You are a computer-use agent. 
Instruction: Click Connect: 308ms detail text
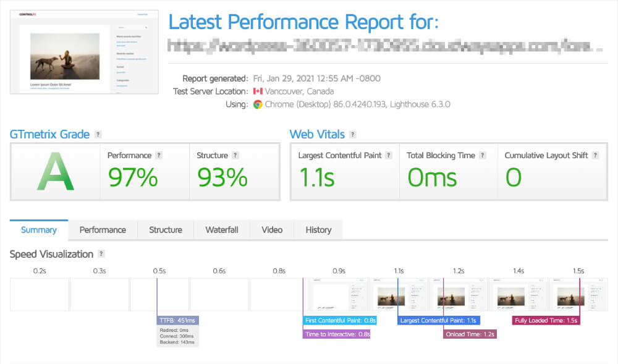coord(177,336)
